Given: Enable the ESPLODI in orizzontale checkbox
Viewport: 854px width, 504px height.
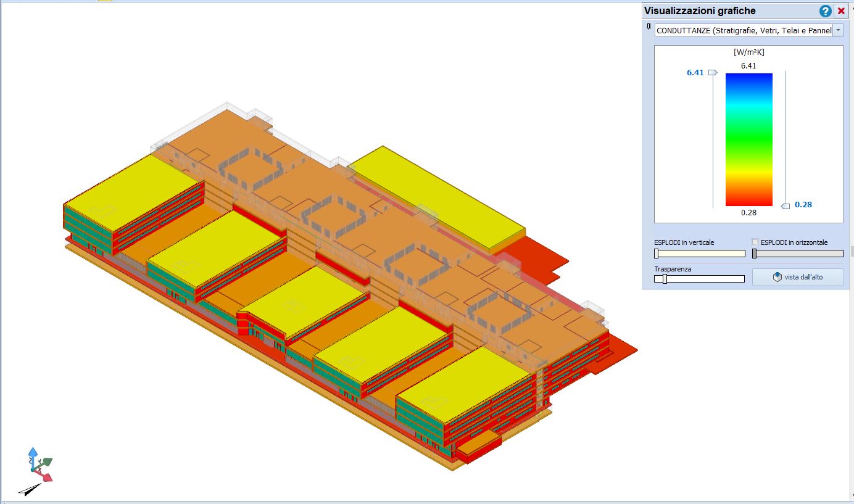Looking at the screenshot, I should (755, 242).
